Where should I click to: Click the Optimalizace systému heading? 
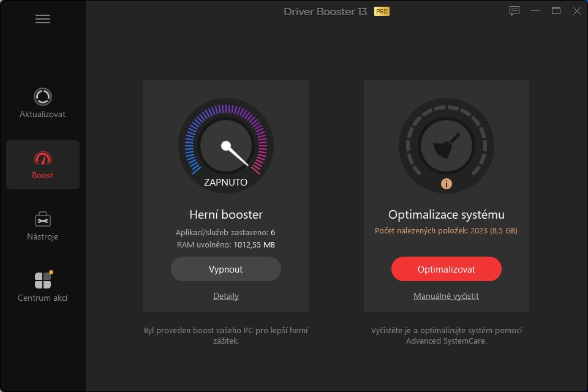coord(446,214)
